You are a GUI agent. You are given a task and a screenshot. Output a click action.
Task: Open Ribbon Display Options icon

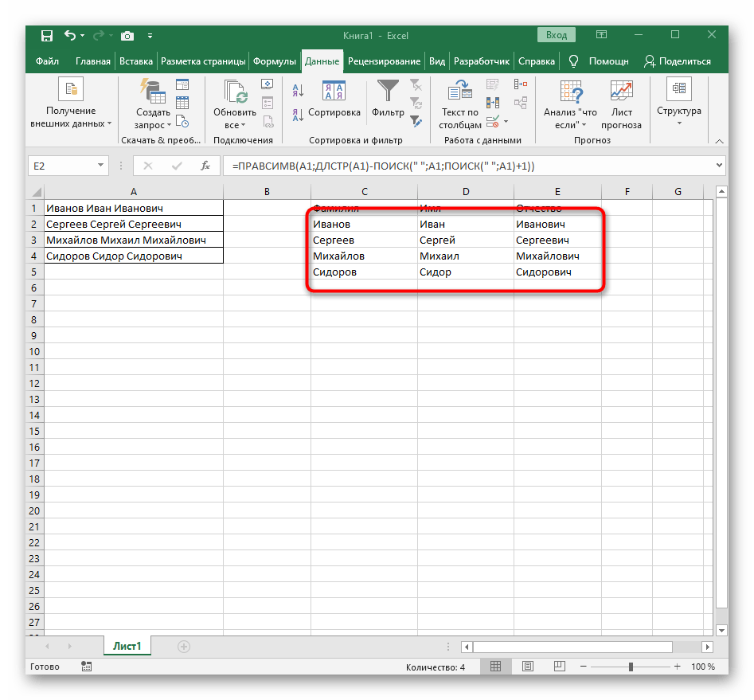tap(602, 34)
